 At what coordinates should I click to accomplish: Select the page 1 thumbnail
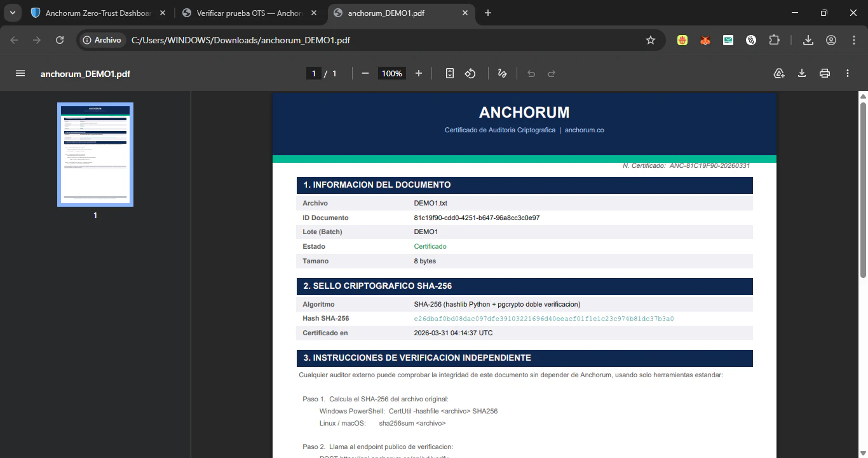click(95, 155)
